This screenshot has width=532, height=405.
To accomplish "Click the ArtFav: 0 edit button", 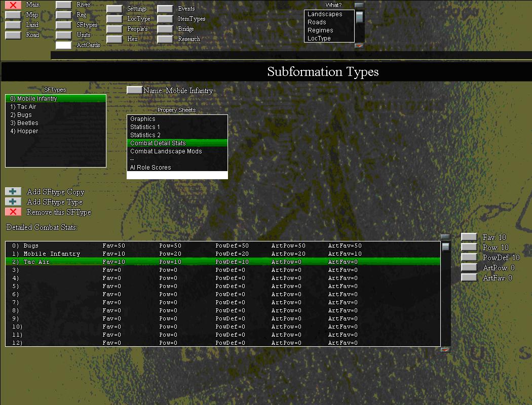I will (x=469, y=277).
